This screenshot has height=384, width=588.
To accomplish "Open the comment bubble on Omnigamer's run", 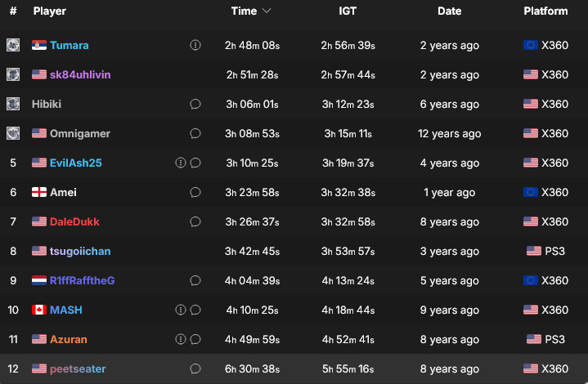I will (x=195, y=133).
